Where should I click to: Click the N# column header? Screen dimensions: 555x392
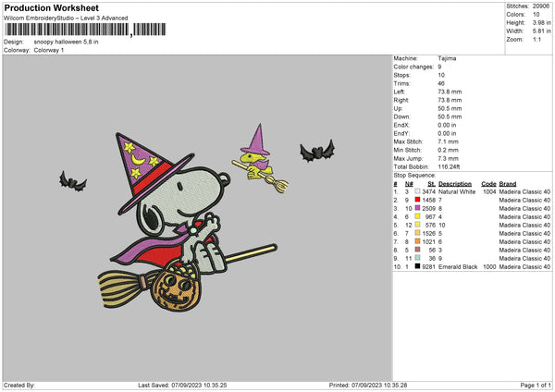409,184
